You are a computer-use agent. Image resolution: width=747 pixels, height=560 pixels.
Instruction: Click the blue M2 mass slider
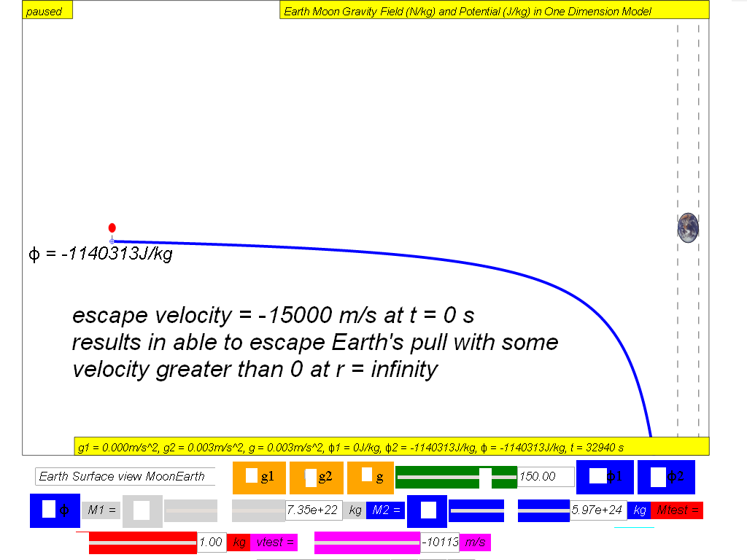tap(510, 510)
